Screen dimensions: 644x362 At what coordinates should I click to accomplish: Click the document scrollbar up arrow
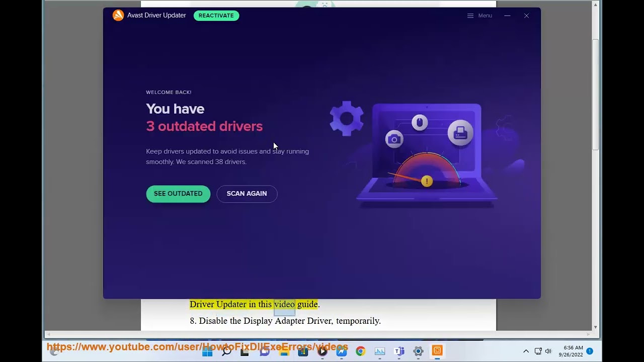point(596,5)
